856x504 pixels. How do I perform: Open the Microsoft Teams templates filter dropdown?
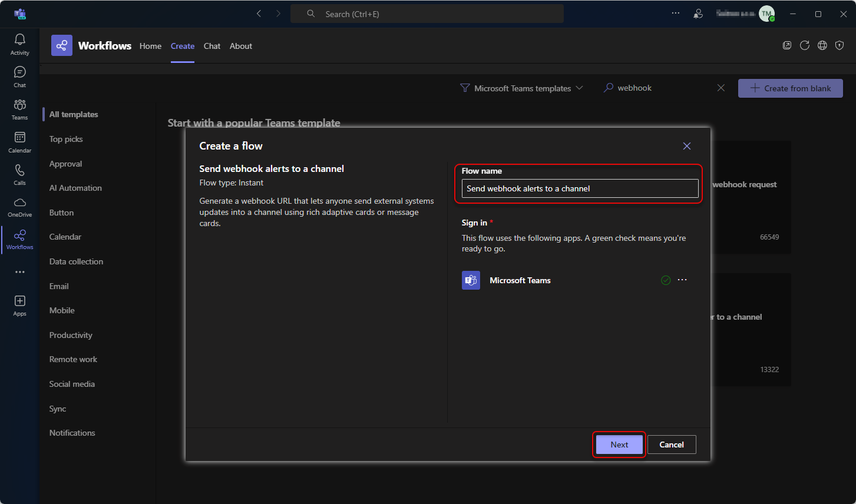tap(522, 88)
